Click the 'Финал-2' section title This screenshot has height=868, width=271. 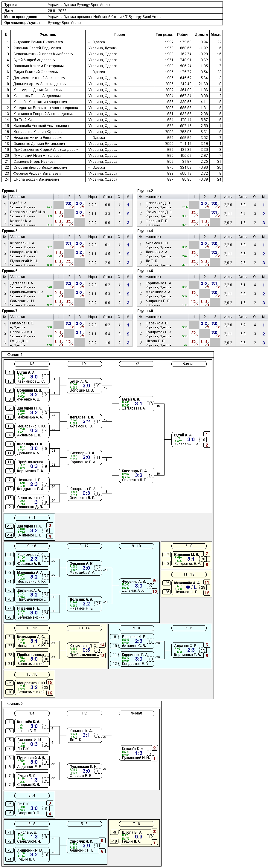point(15,704)
